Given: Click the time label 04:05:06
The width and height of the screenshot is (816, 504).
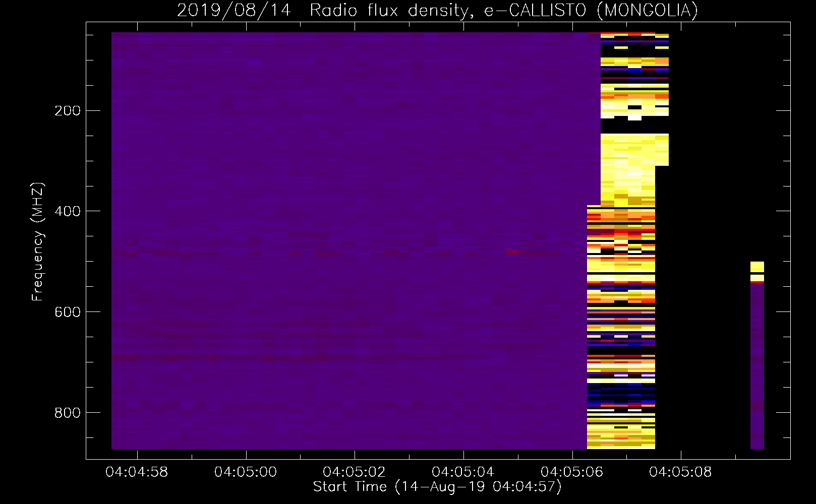Looking at the screenshot, I should [x=572, y=472].
